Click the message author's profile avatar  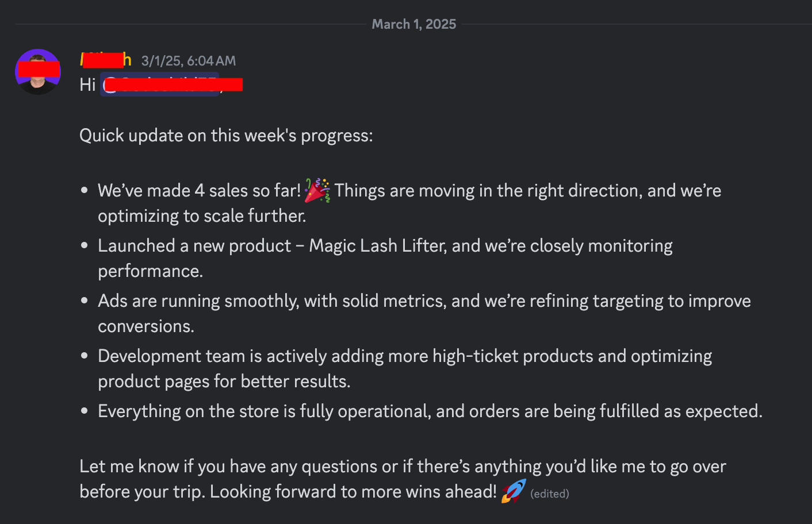tap(38, 72)
